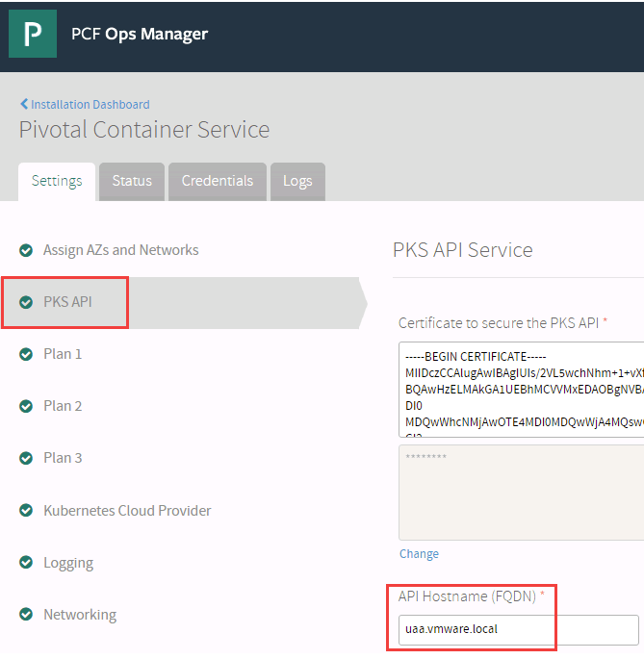
Task: Go back to Installation Dashboard
Action: point(85,104)
